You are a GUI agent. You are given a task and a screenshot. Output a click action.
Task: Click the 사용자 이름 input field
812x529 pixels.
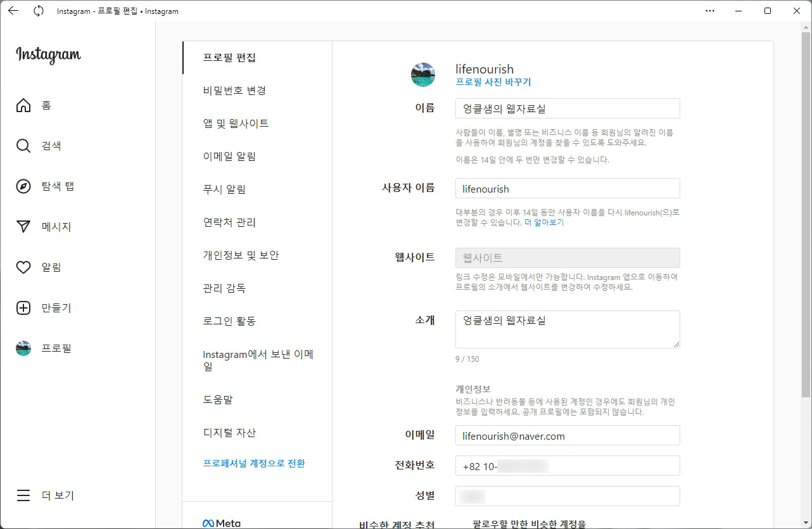pos(568,189)
